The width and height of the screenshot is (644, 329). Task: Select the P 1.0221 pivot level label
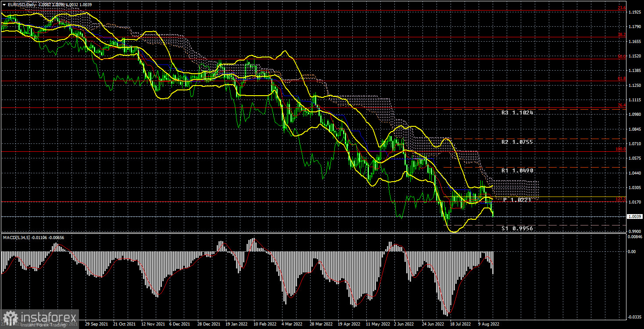point(517,200)
